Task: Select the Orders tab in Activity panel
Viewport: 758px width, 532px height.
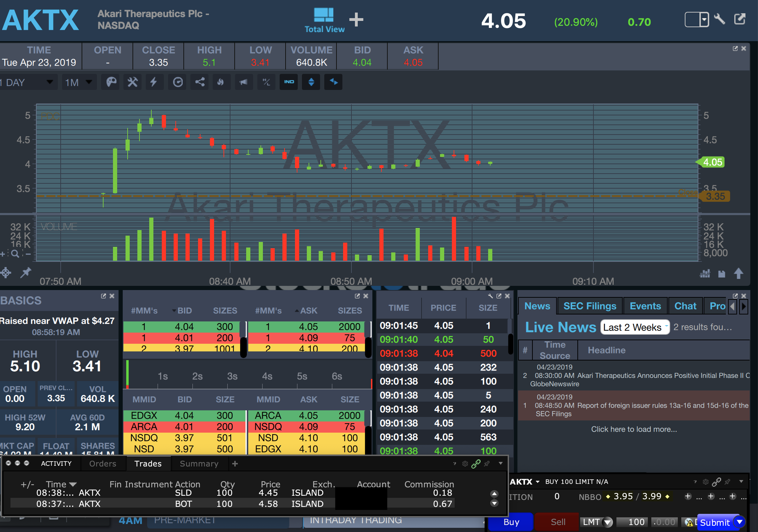Action: pos(103,464)
